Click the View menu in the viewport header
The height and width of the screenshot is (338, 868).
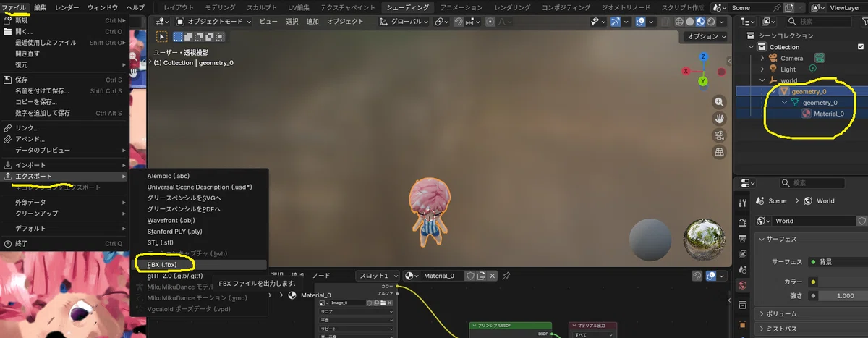(x=268, y=22)
